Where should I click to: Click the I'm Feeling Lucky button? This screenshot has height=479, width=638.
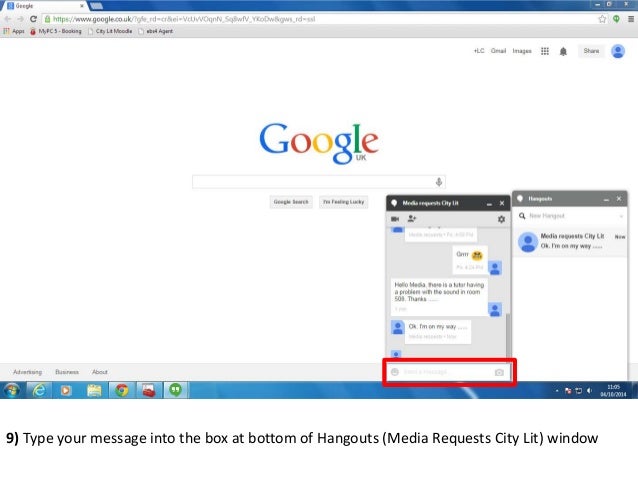(343, 202)
